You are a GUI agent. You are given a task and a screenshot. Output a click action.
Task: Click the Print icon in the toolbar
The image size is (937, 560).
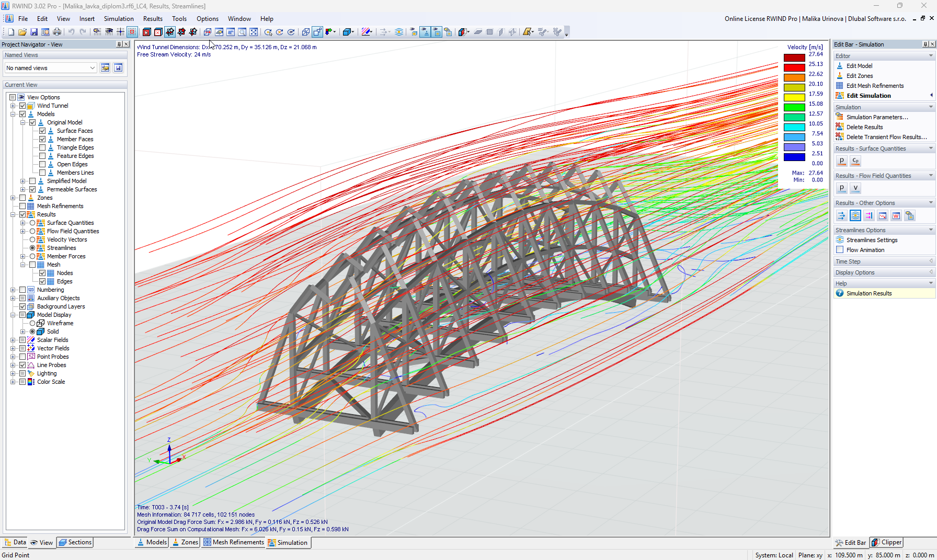[x=57, y=32]
